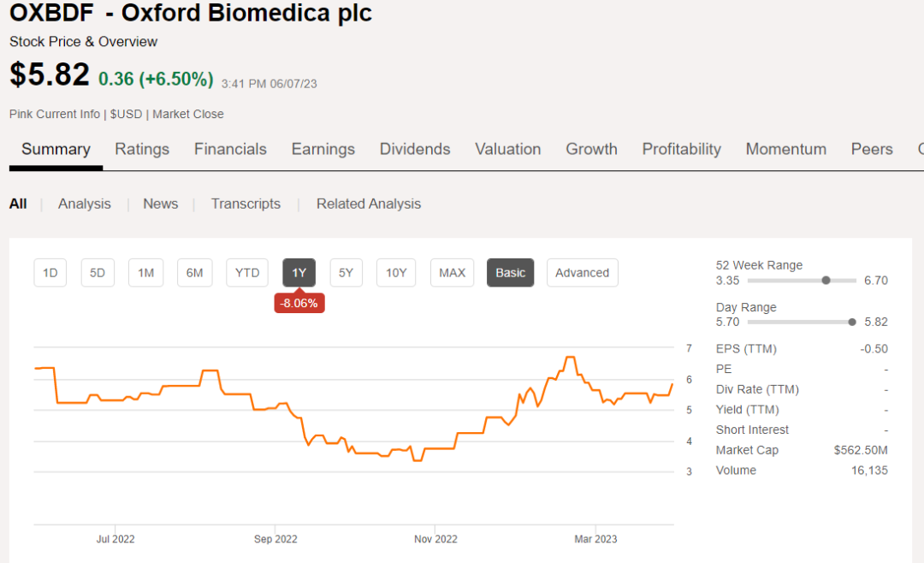
Task: Filter feed by Transcripts
Action: tap(246, 204)
